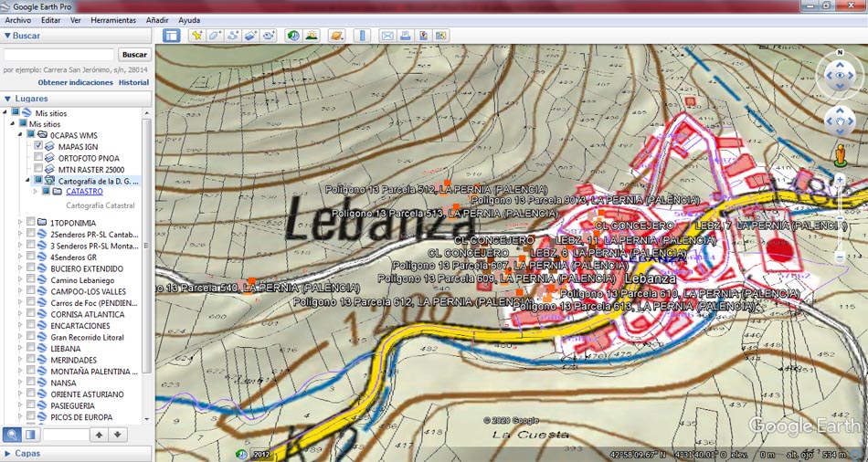Image resolution: width=868 pixels, height=462 pixels.
Task: Open the Añadir menu
Action: click(x=157, y=20)
